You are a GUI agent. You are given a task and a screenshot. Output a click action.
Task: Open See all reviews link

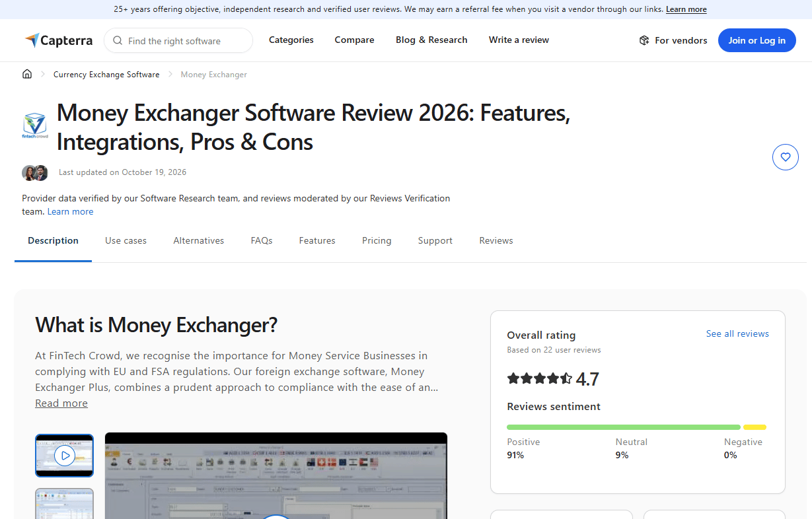tap(737, 333)
